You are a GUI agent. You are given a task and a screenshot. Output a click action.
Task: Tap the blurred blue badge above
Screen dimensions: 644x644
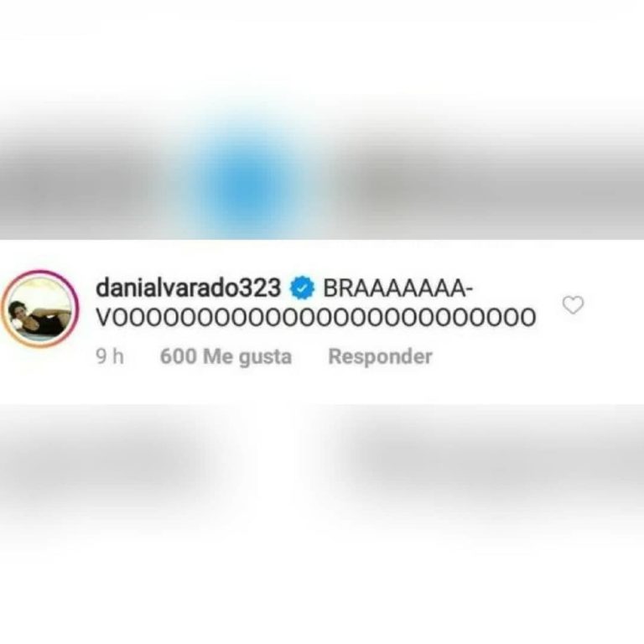coord(248,181)
